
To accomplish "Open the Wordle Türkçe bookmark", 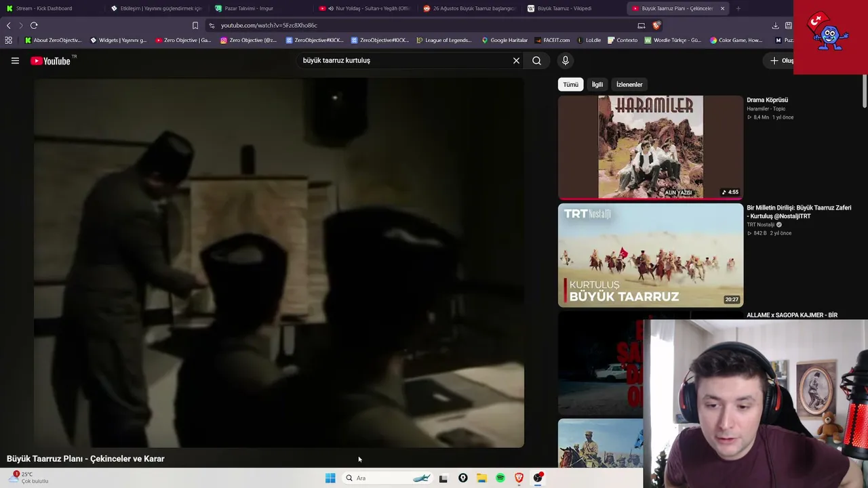I will click(673, 40).
